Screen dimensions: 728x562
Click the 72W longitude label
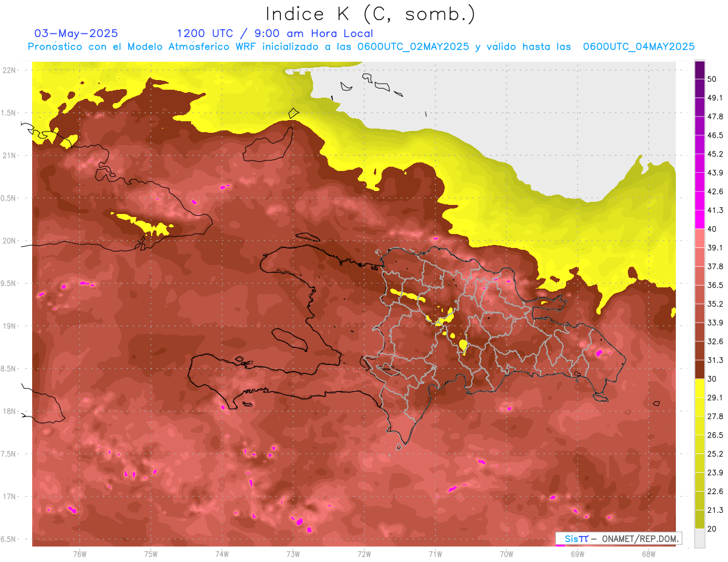pyautogui.click(x=364, y=554)
